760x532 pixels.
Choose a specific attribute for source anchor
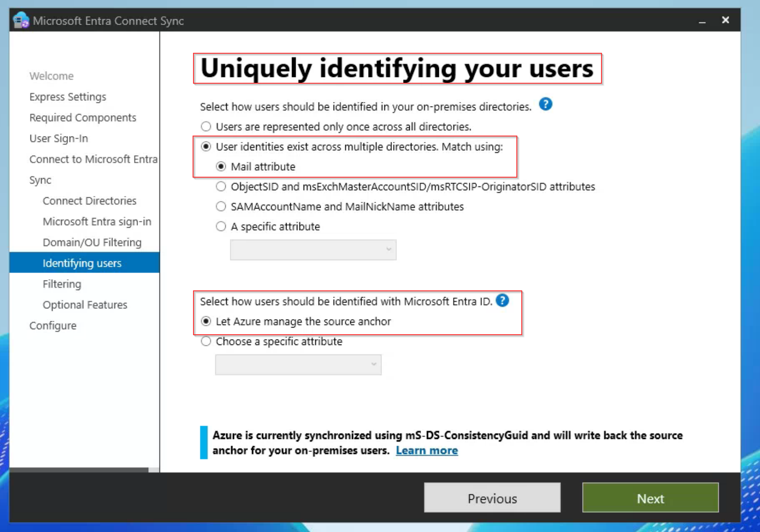coord(206,341)
